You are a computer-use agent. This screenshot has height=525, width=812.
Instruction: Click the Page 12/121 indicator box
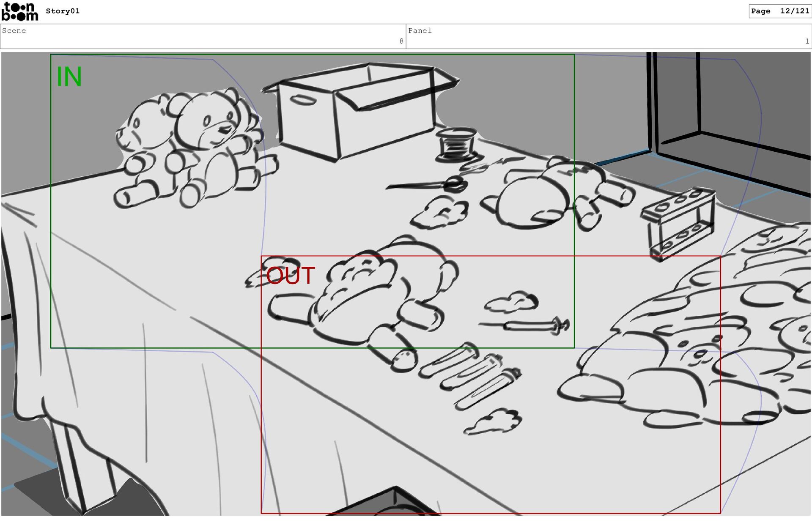779,11
